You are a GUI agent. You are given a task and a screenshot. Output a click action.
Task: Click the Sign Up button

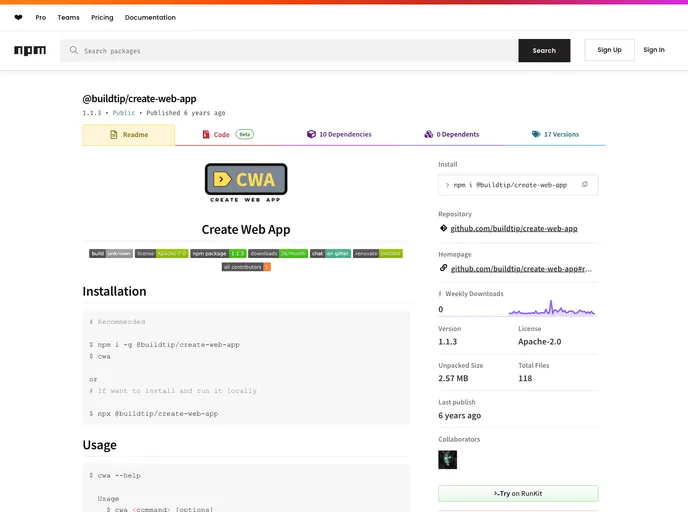tap(609, 50)
